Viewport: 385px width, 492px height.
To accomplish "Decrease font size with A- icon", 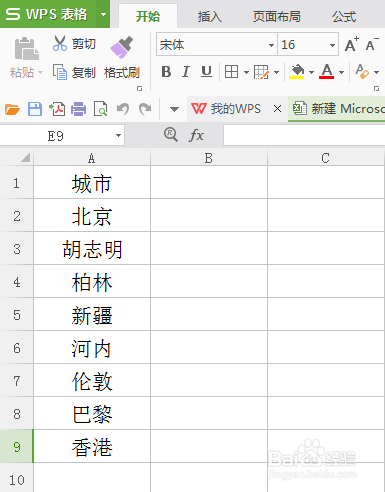I will (x=372, y=44).
